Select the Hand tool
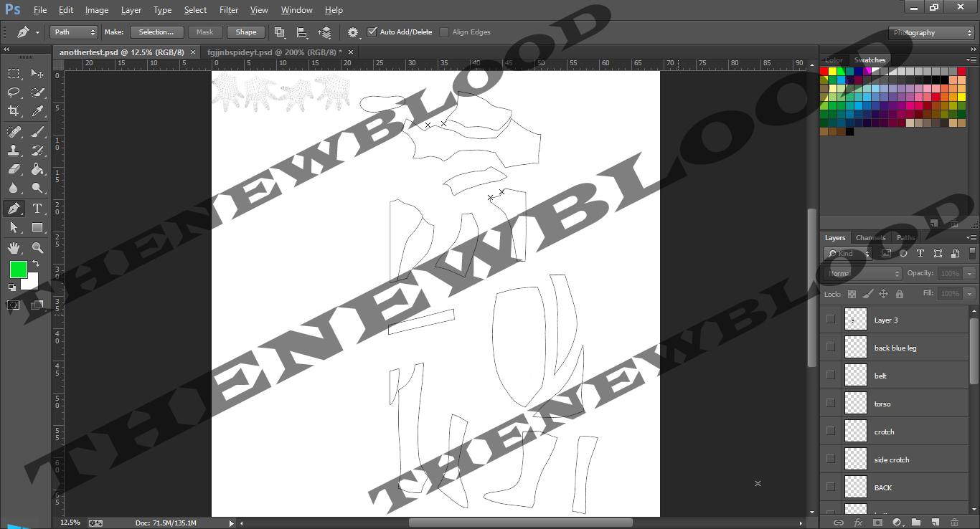The height and width of the screenshot is (529, 980). point(14,248)
